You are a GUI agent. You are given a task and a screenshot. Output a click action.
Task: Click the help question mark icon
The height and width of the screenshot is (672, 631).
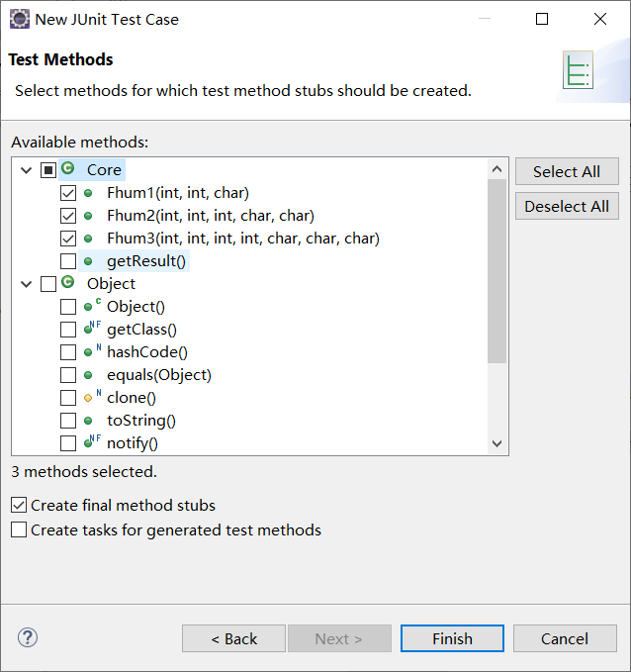[28, 638]
